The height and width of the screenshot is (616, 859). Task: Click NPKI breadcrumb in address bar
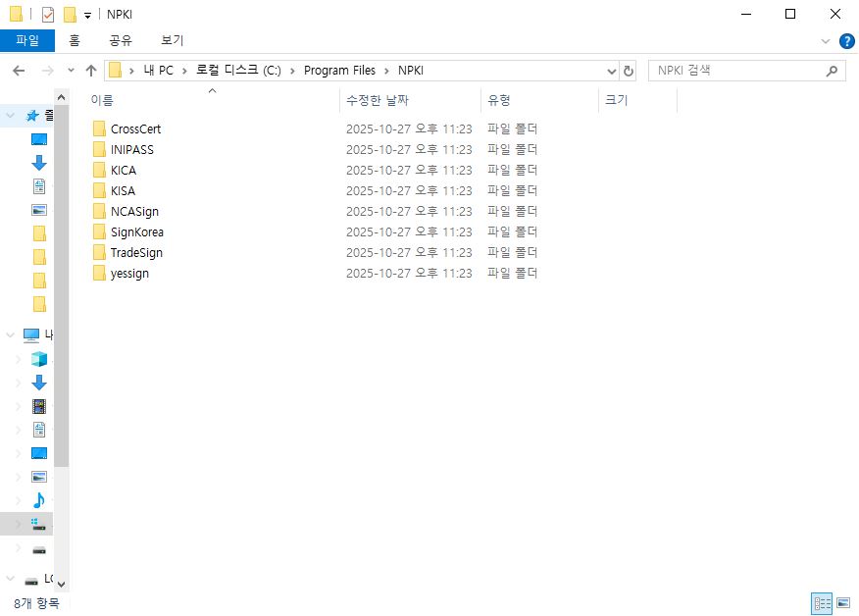click(411, 71)
